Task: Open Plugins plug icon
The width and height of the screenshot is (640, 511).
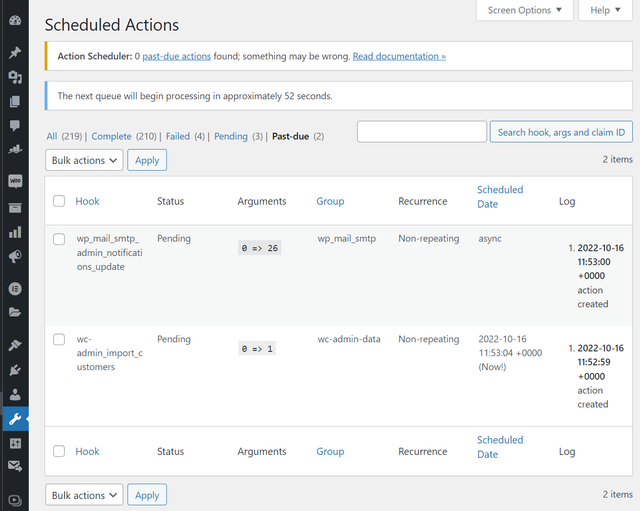Action: [x=15, y=370]
